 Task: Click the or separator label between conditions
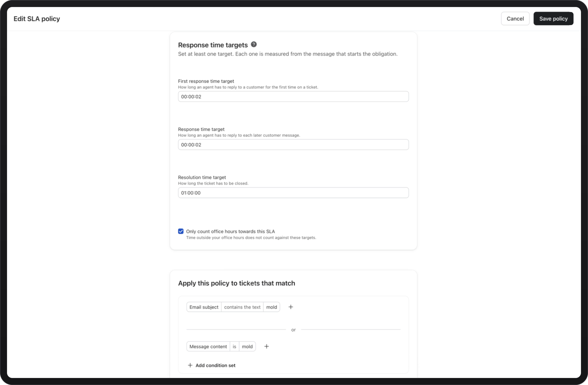pos(293,330)
